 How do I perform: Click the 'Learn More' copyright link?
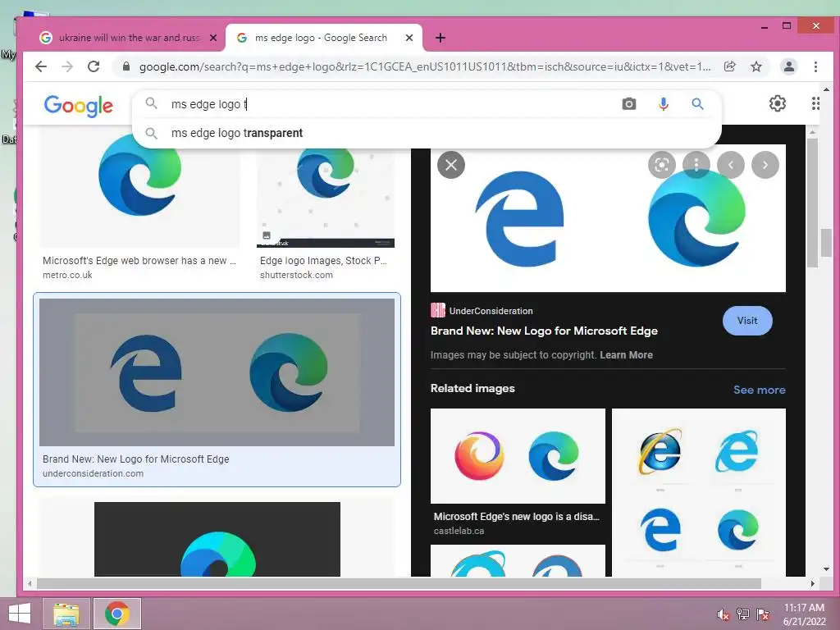point(626,354)
